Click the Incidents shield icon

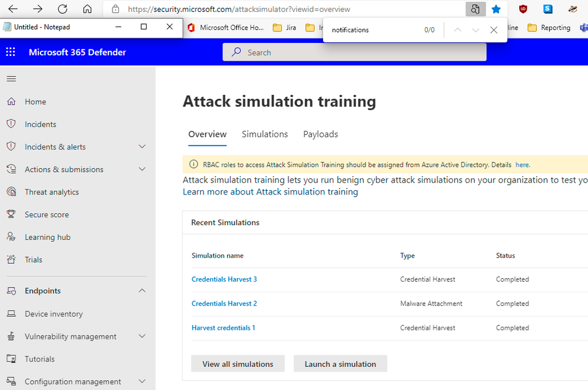(11, 124)
